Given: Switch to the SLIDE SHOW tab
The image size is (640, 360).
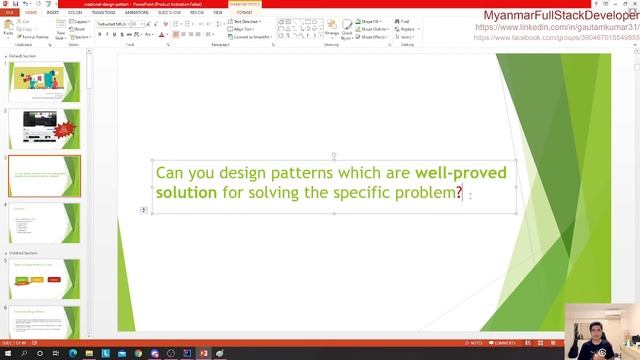Looking at the screenshot, I should [x=169, y=13].
